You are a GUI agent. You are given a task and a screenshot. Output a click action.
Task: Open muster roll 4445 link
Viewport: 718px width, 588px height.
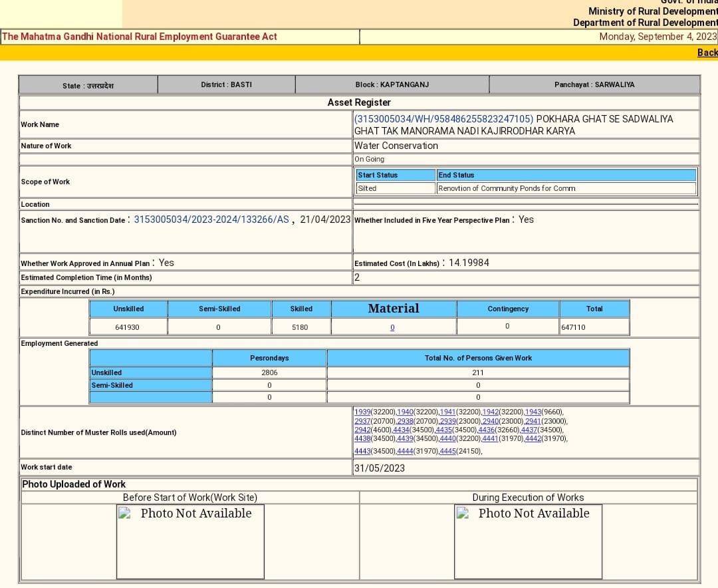(448, 452)
